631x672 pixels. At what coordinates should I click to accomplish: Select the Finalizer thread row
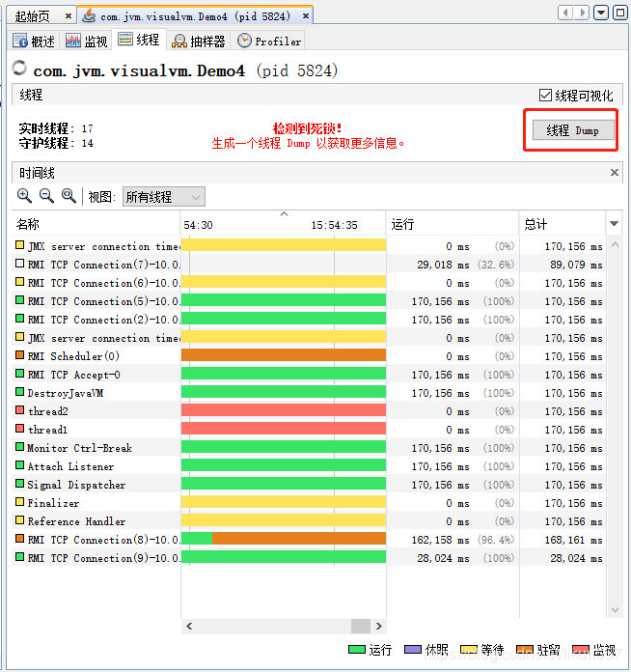point(309,503)
